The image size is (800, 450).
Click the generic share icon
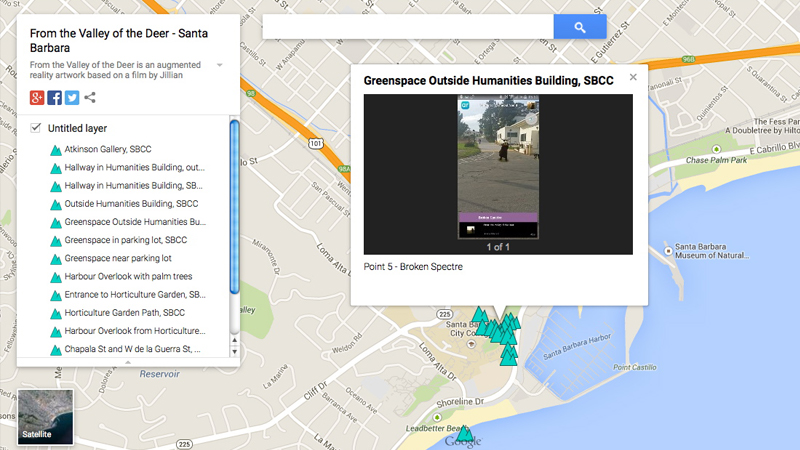point(90,97)
